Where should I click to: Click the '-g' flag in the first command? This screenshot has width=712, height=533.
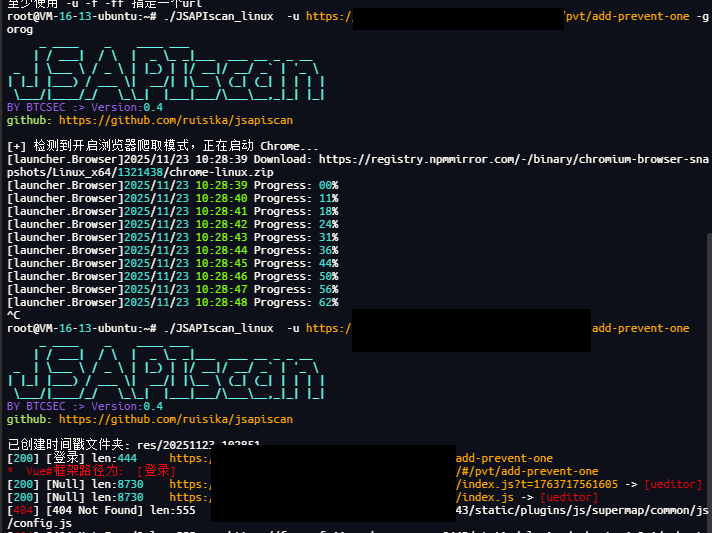pos(702,16)
